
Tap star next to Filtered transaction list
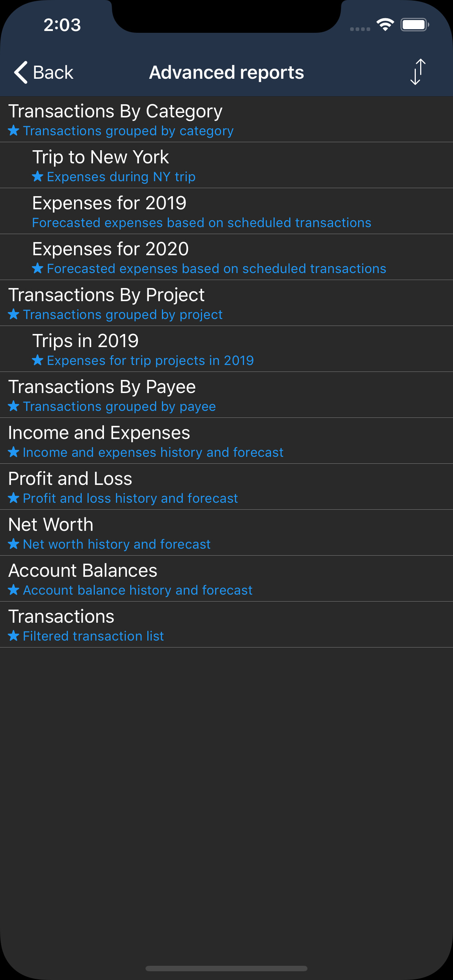(14, 636)
